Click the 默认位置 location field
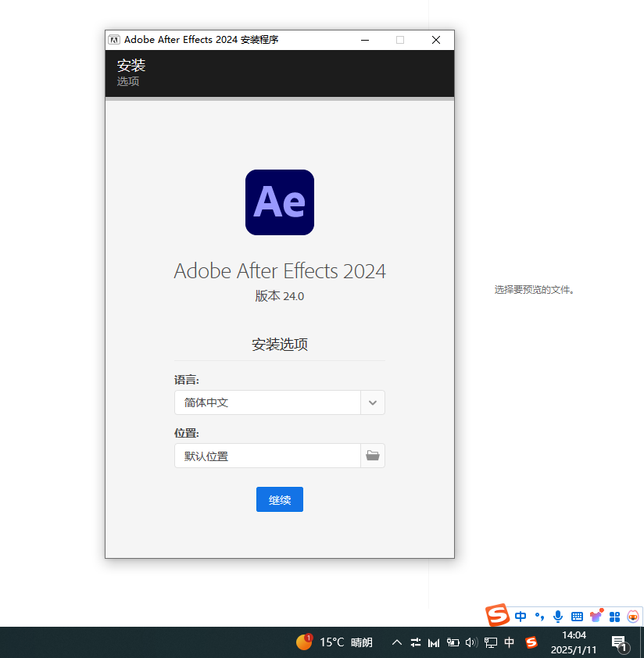This screenshot has width=644, height=658. click(x=267, y=456)
